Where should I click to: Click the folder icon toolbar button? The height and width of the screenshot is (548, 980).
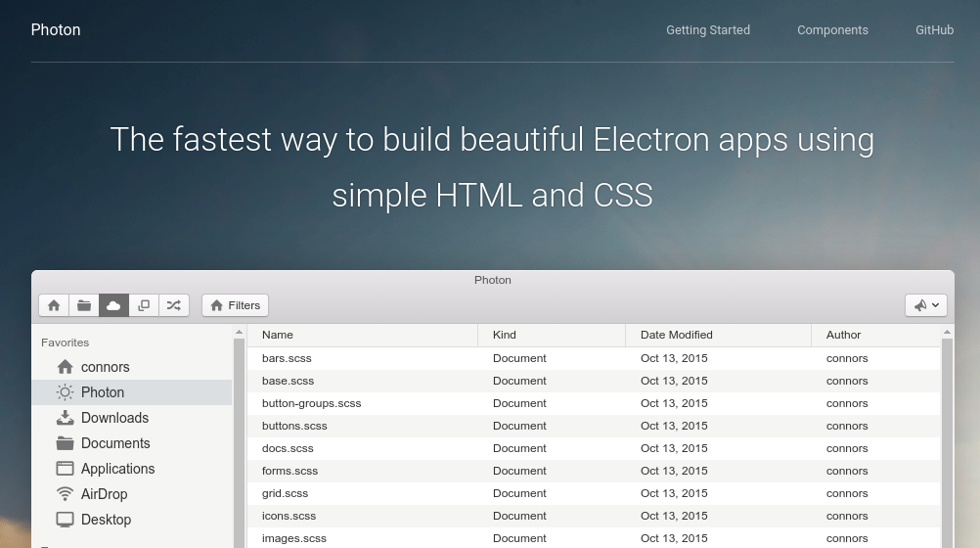(x=84, y=305)
